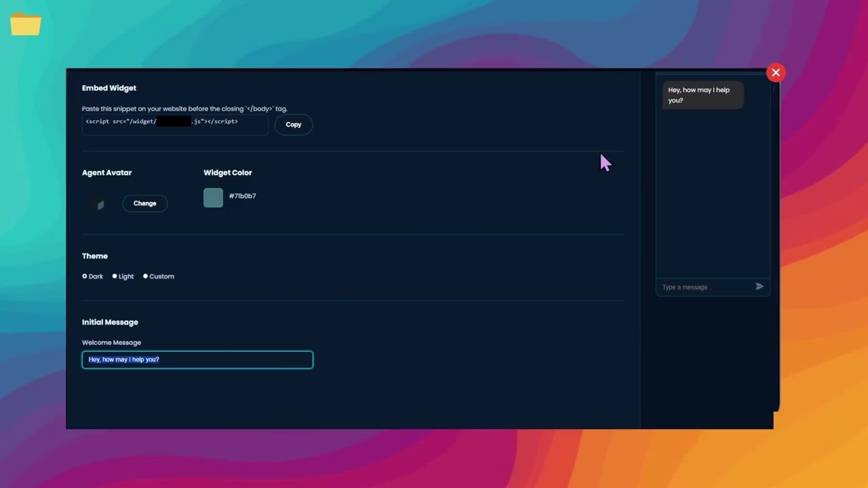The image size is (868, 488).
Task: Click the Welcome Message field label
Action: (112, 343)
